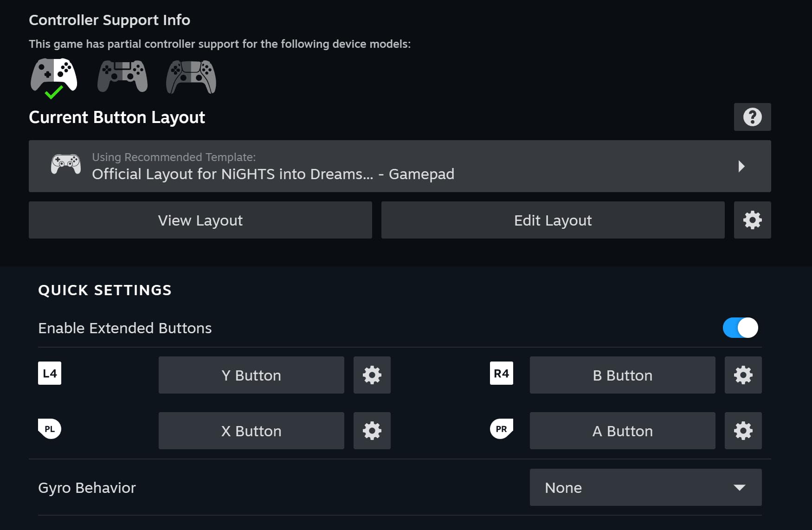Open gear settings for R4 B Button
812x530 pixels.
tap(743, 375)
